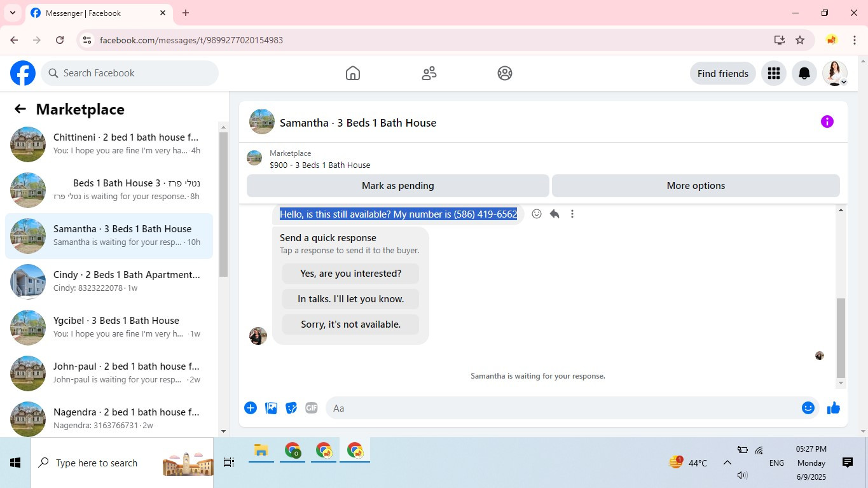Show hidden system tray icons
The height and width of the screenshot is (488, 868).
click(727, 463)
